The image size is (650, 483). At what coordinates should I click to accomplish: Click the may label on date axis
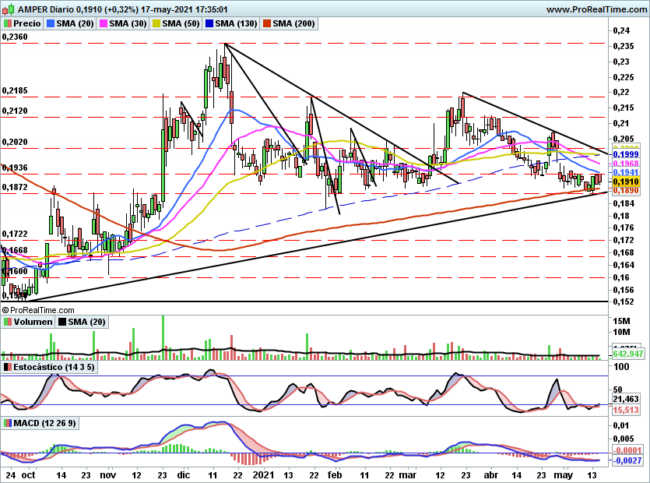pyautogui.click(x=563, y=475)
